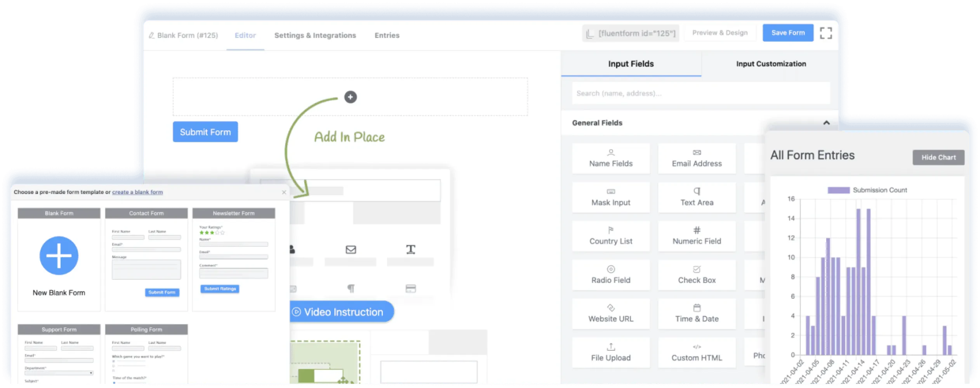The width and height of the screenshot is (980, 388).
Task: Copy the fluentform id="125" shortcode
Action: pyautogui.click(x=631, y=33)
